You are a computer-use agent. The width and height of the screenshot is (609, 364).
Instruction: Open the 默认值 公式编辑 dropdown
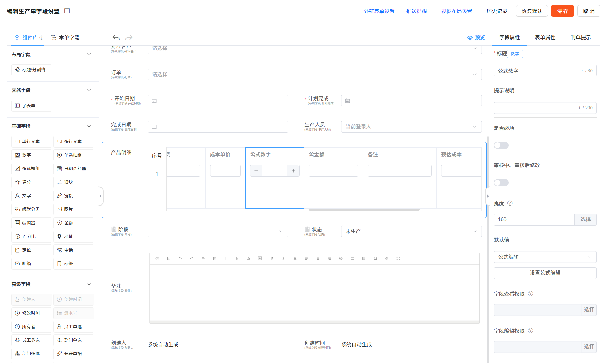click(x=545, y=257)
